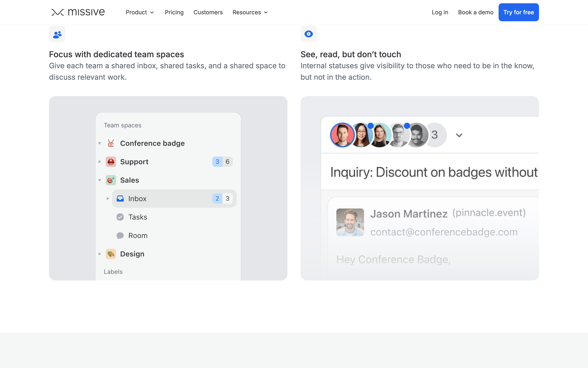
Task: Collapse the Sales team space arrow
Action: coord(100,180)
